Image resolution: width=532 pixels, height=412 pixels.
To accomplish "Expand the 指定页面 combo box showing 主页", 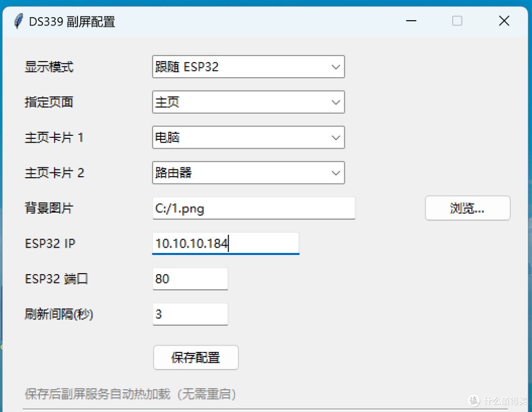I will [248, 102].
